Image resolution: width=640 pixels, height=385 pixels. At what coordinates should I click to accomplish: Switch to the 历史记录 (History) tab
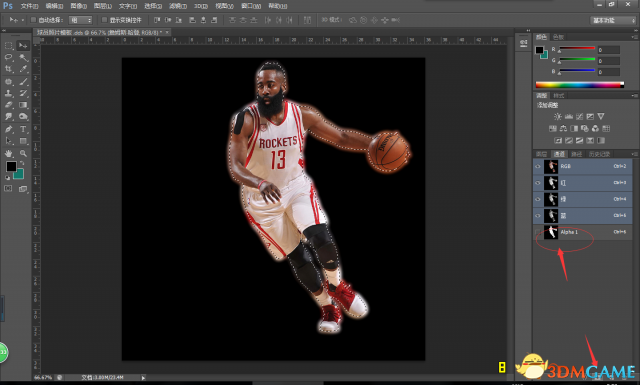pos(599,154)
